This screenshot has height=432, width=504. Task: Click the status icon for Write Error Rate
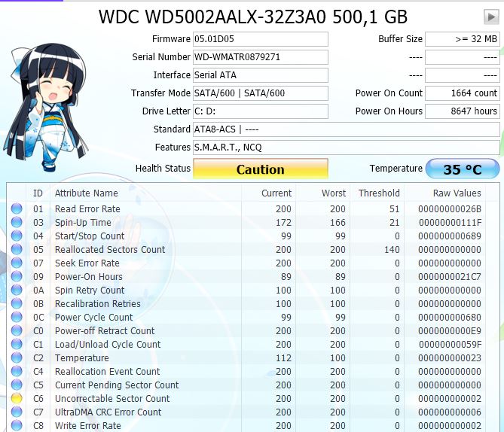17,425
